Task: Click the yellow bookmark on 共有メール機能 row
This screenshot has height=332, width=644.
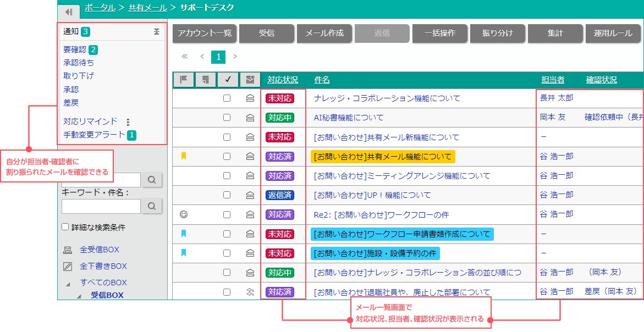Action: (x=184, y=157)
